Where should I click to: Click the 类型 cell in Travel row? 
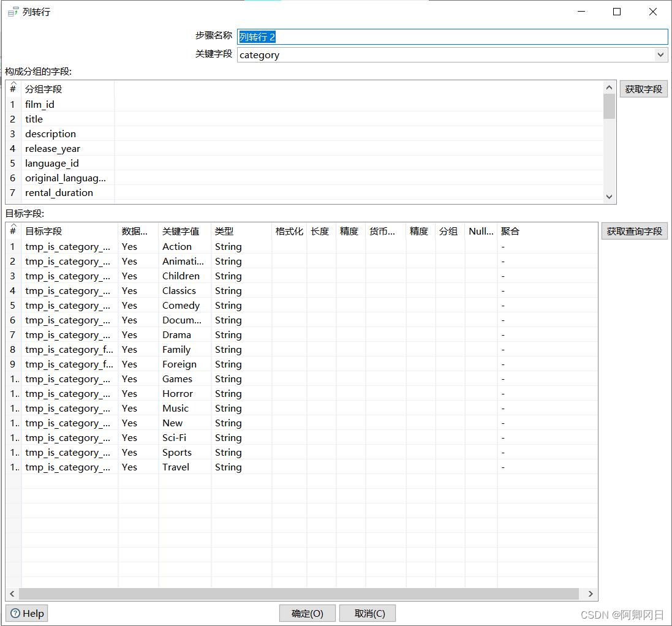(228, 467)
